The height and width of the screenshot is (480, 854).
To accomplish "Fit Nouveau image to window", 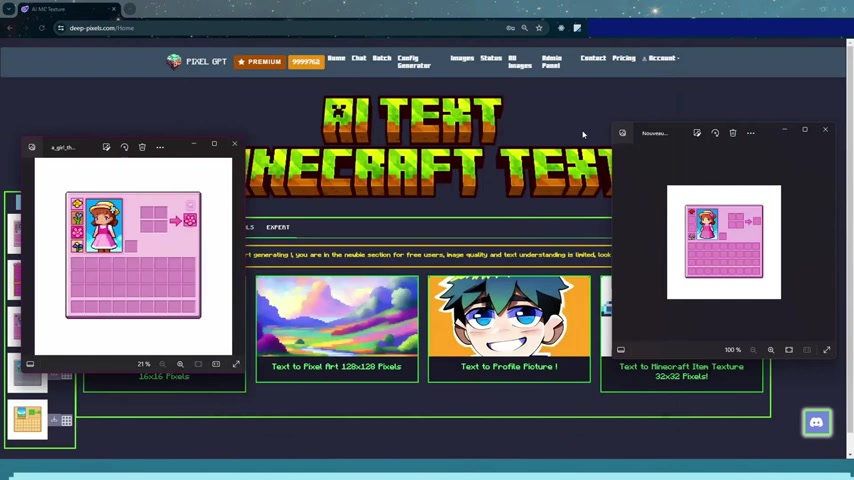I will [x=789, y=350].
